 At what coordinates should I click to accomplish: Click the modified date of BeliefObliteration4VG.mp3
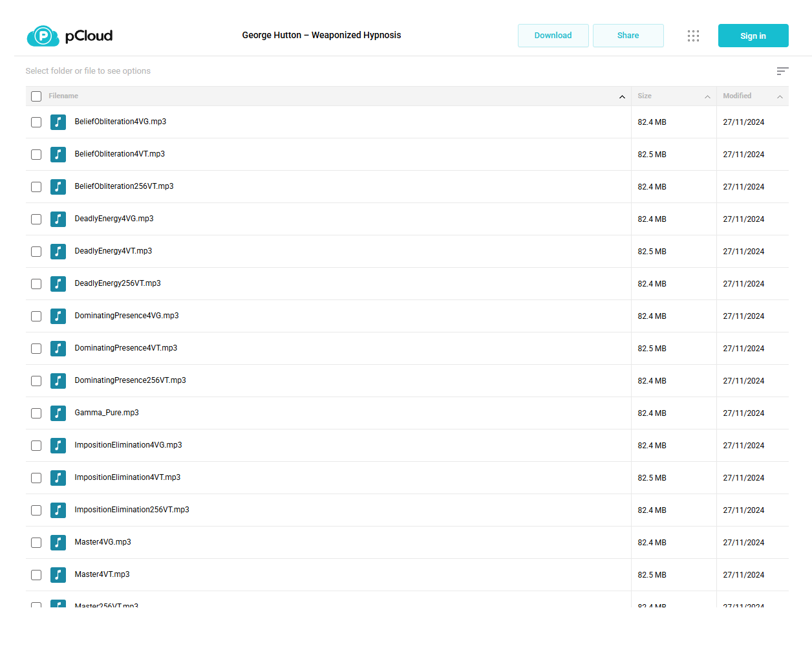743,122
